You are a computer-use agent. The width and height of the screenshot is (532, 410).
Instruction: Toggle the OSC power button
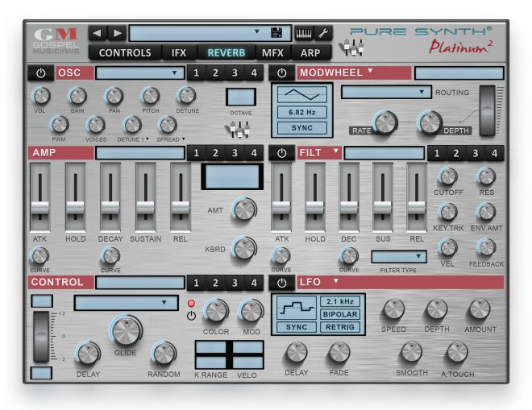(x=41, y=73)
